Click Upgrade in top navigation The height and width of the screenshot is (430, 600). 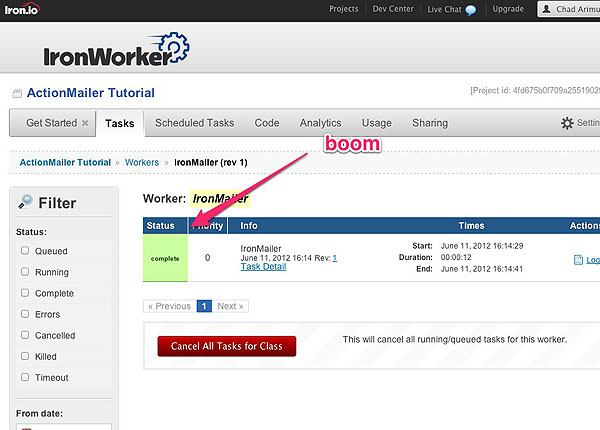(x=508, y=9)
